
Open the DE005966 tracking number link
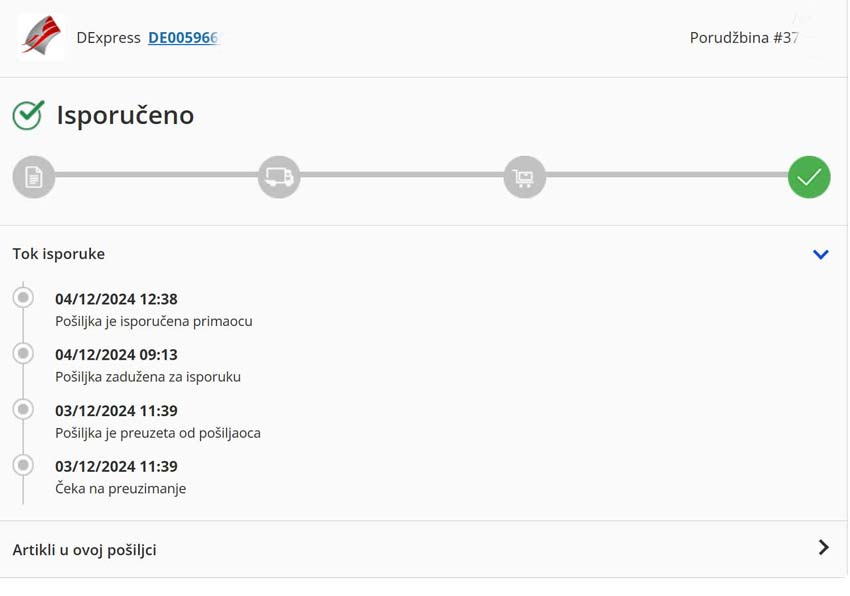[183, 37]
